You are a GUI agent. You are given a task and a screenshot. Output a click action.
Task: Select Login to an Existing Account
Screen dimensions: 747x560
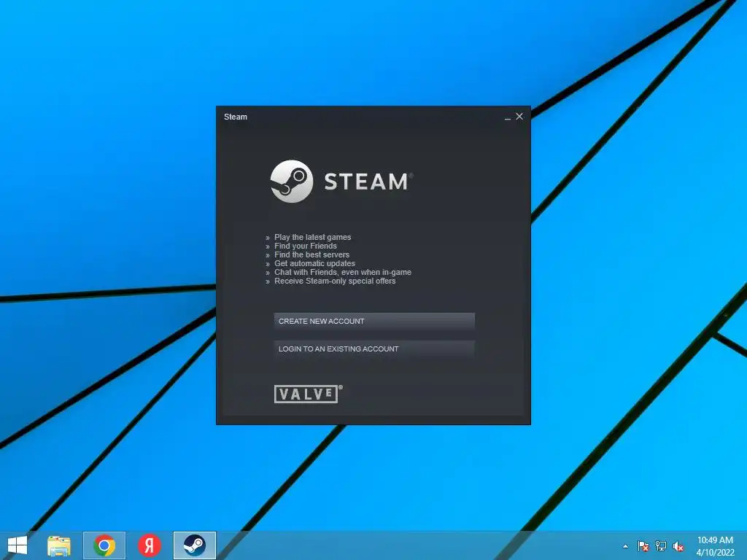click(x=374, y=349)
